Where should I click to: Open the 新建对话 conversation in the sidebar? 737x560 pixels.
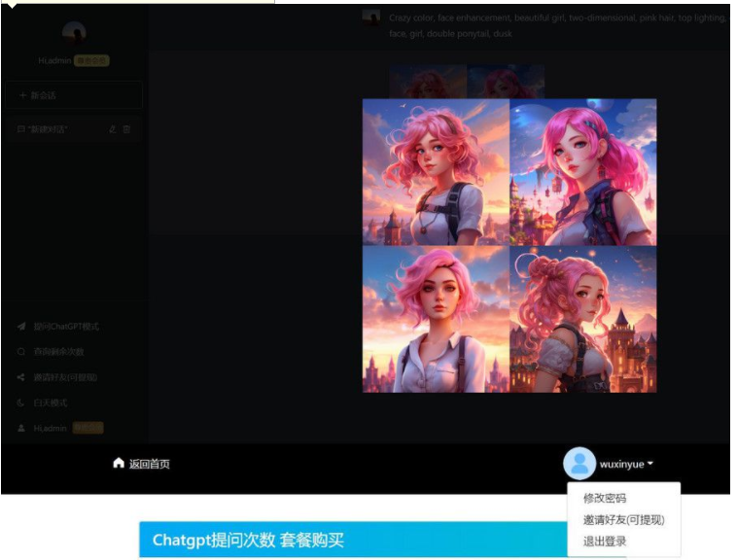[49, 129]
